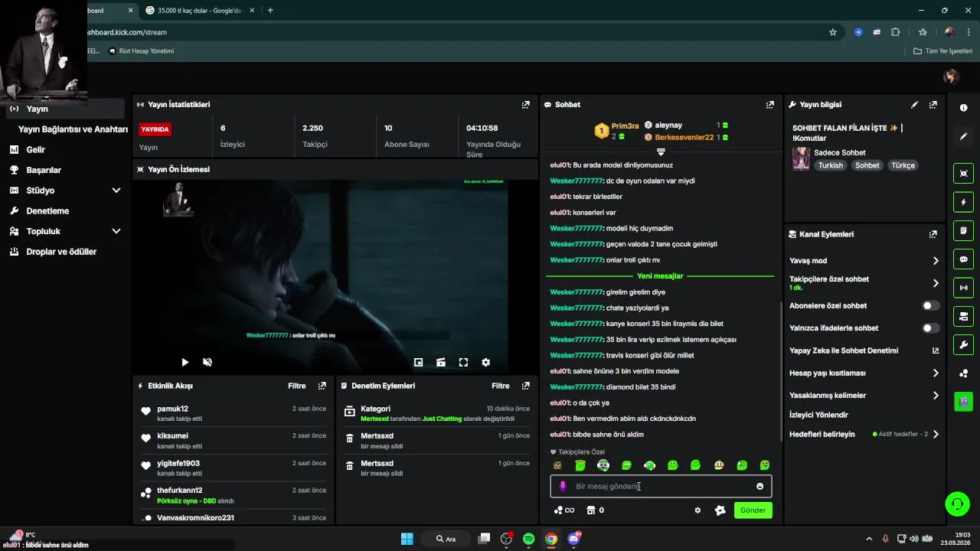Select the Turkish tag chip
Image resolution: width=980 pixels, height=551 pixels.
830,165
